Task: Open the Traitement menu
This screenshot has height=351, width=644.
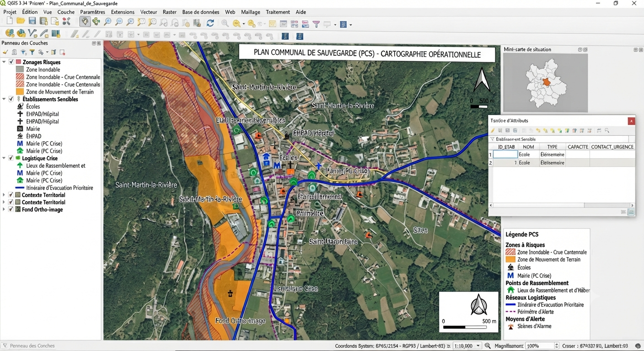Action: 278,12
